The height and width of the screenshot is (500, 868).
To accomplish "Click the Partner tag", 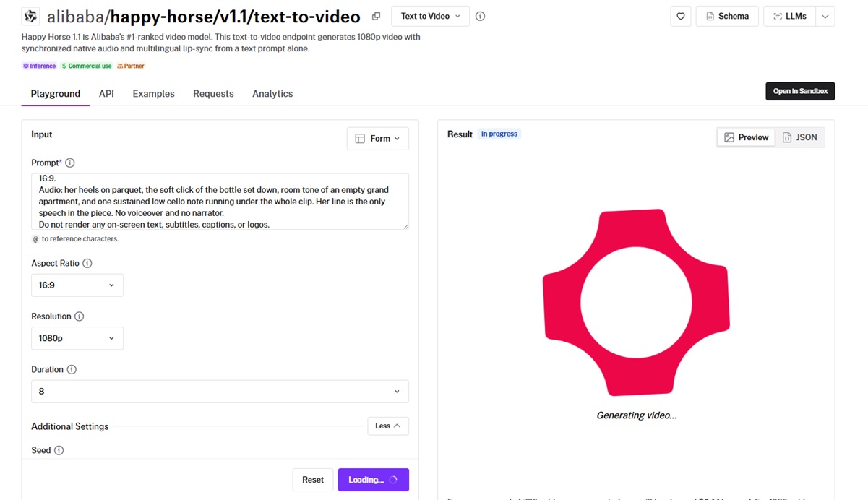I will point(131,66).
